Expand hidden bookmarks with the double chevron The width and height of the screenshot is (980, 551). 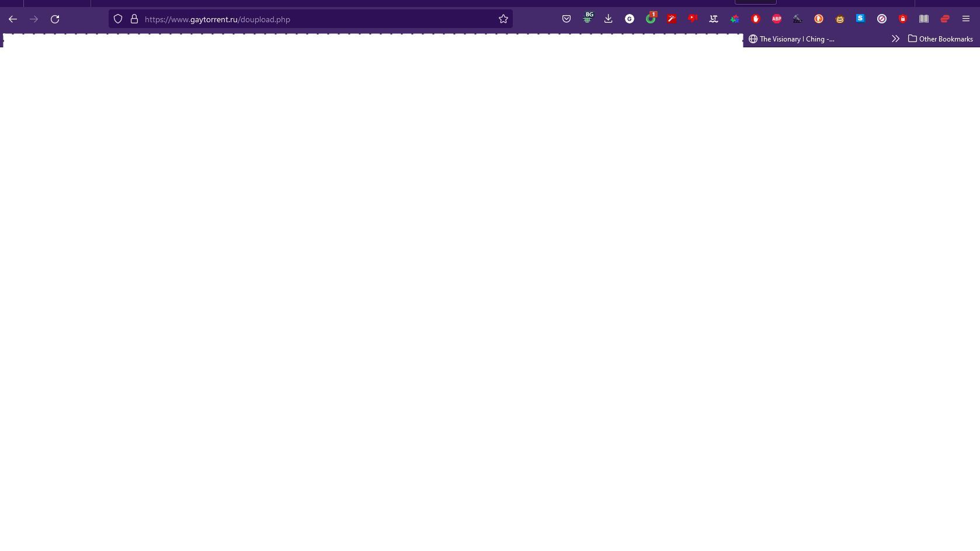point(895,39)
